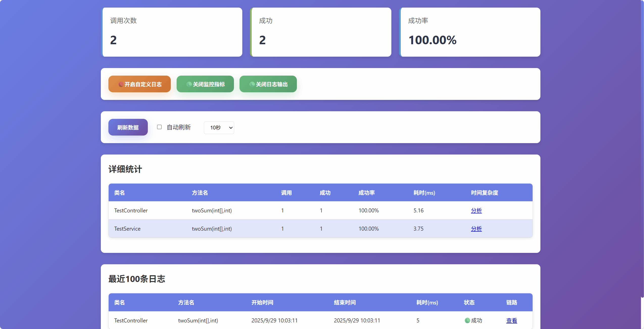
Task: Open 分析 link for TestController row
Action: [x=476, y=210]
